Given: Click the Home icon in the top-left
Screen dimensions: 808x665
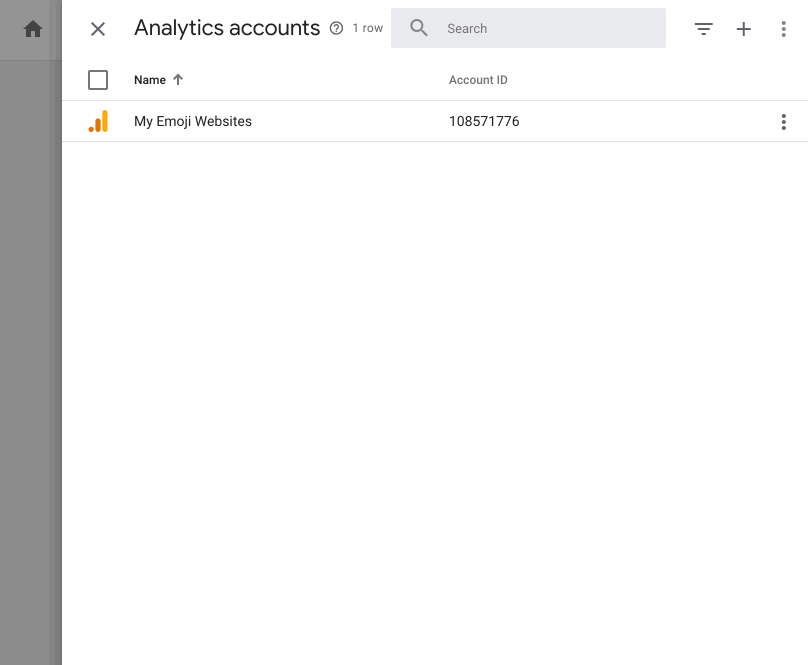Looking at the screenshot, I should [x=33, y=29].
